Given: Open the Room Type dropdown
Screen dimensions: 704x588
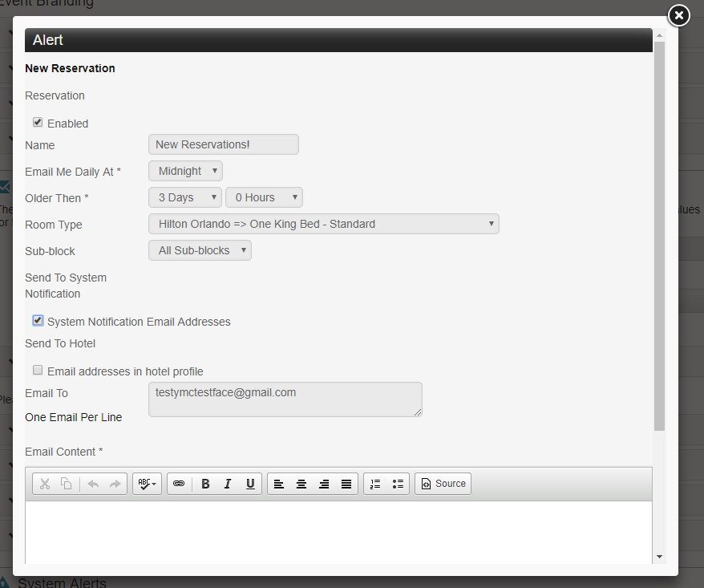Looking at the screenshot, I should (x=324, y=224).
